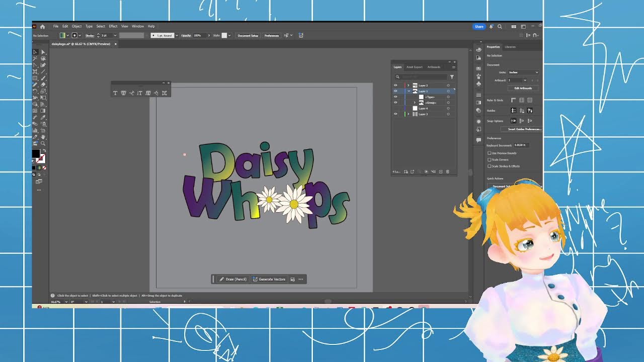
Task: Activate the Hand tool
Action: click(43, 137)
